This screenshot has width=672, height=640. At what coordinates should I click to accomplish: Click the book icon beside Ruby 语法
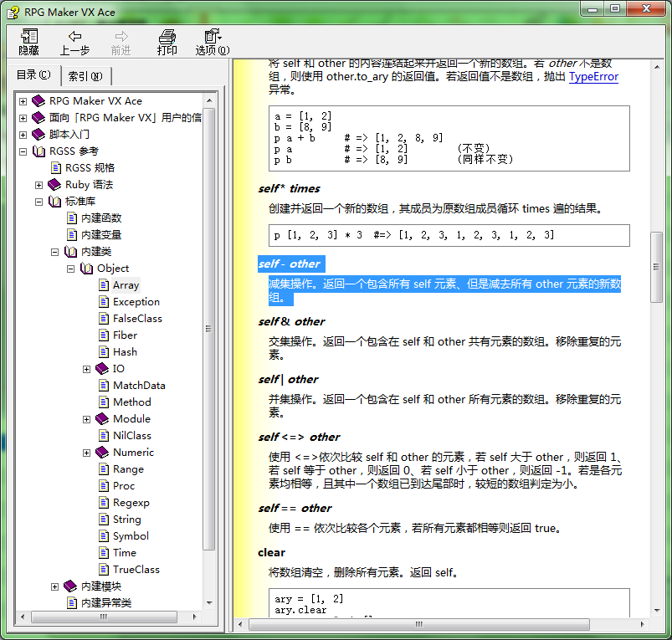click(x=54, y=185)
